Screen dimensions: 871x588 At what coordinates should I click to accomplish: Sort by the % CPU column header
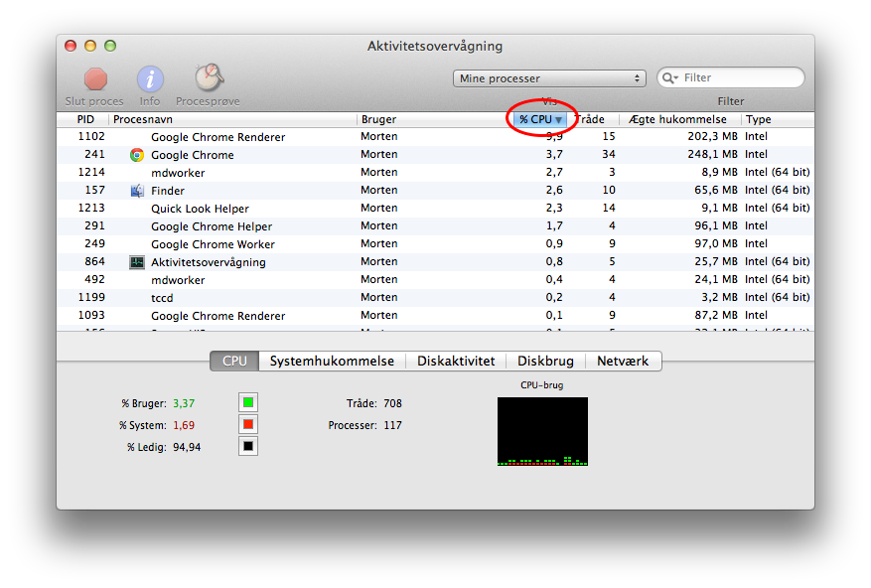pos(539,119)
